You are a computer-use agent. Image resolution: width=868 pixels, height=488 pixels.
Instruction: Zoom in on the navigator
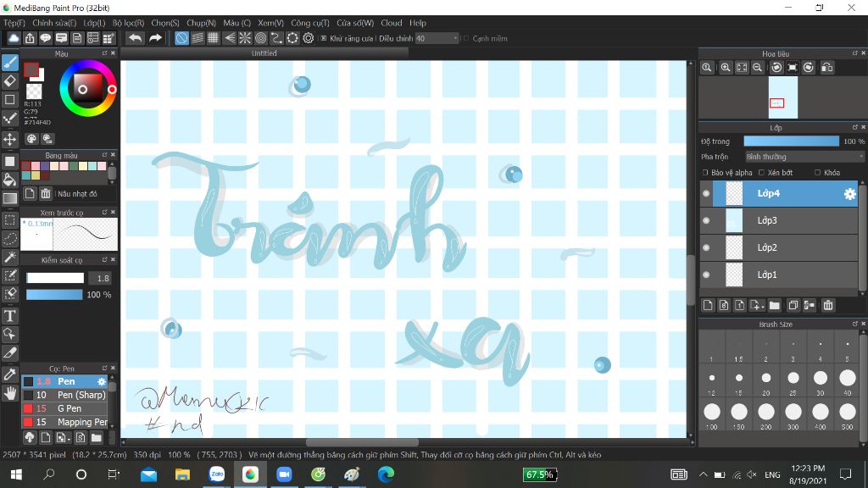point(726,68)
